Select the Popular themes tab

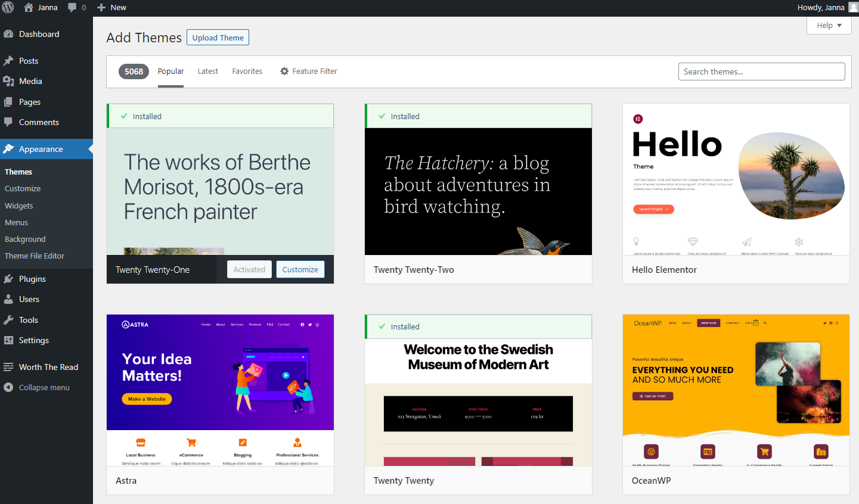click(170, 71)
